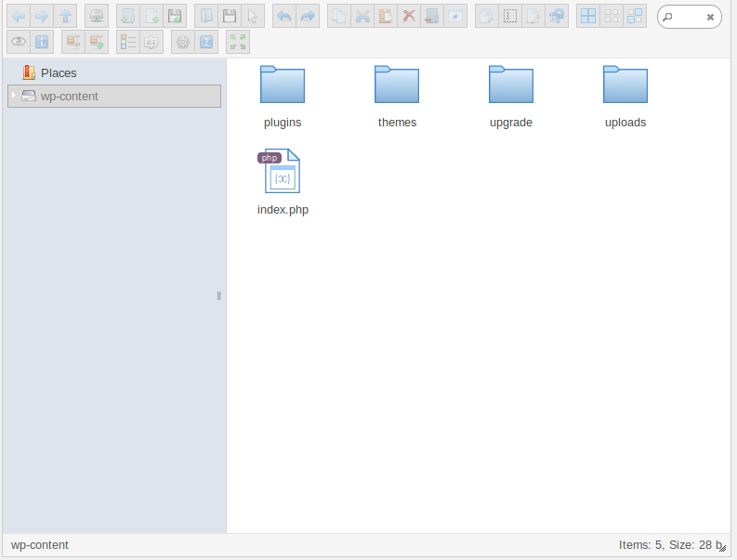
Task: Select the plugins folder
Action: [283, 85]
